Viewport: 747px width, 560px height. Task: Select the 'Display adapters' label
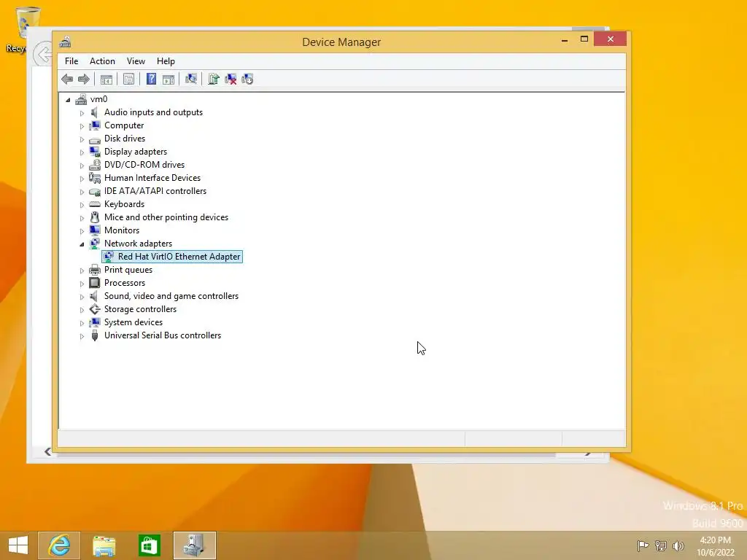click(136, 152)
